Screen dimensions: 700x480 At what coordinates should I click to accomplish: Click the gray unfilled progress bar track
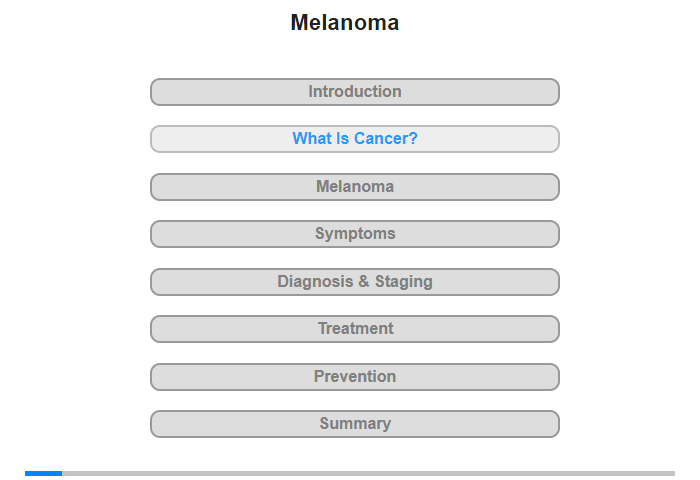368,473
